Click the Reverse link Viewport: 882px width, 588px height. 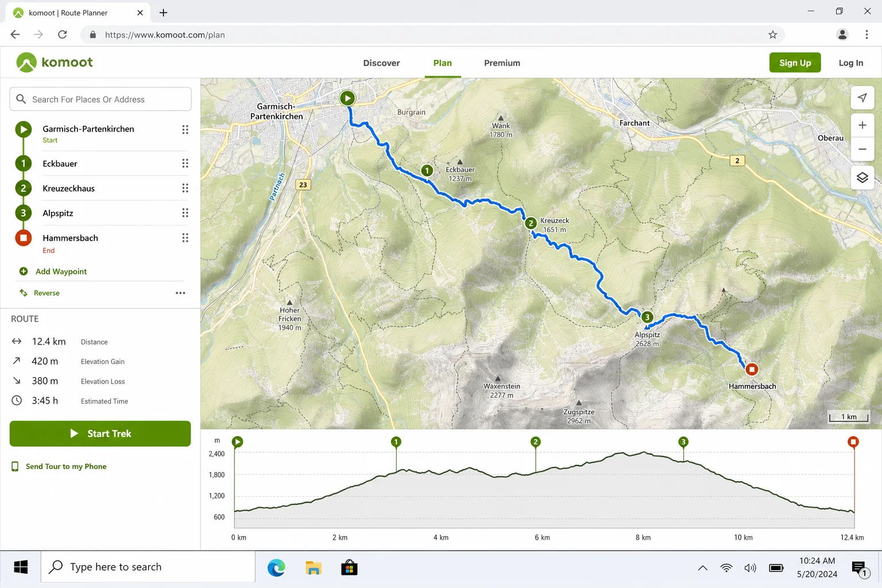47,293
